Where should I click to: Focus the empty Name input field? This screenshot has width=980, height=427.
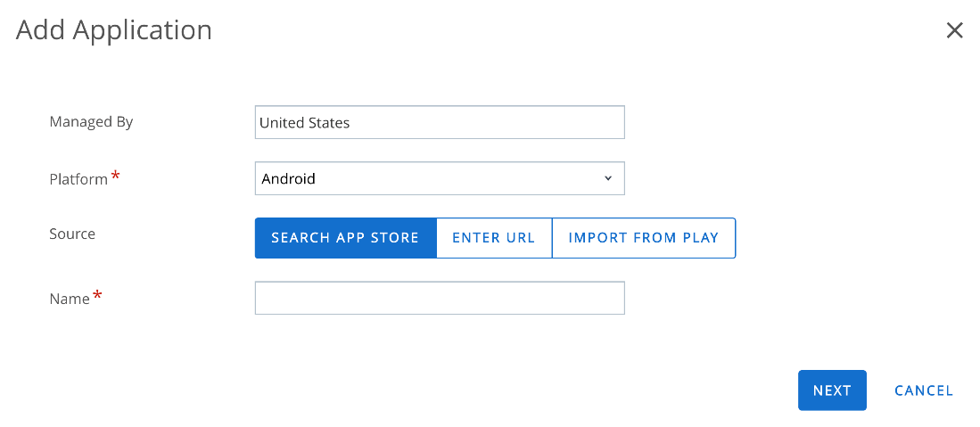point(439,298)
